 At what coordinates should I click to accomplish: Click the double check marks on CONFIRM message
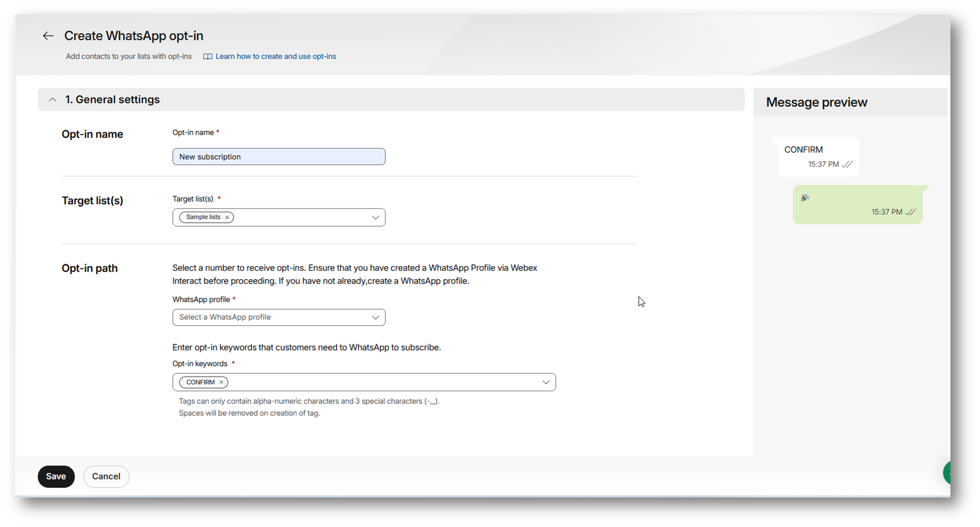(x=847, y=165)
